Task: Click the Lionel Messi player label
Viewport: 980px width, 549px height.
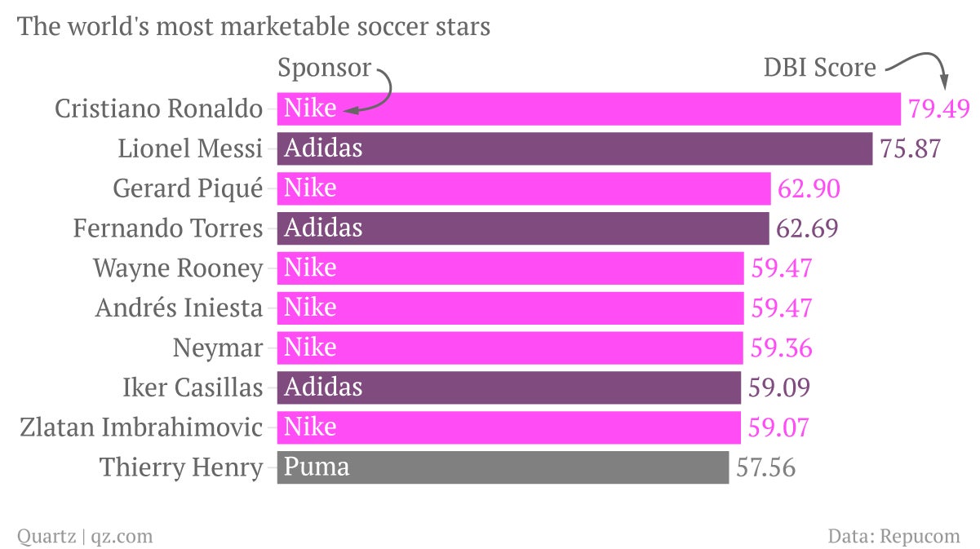Action: [190, 148]
